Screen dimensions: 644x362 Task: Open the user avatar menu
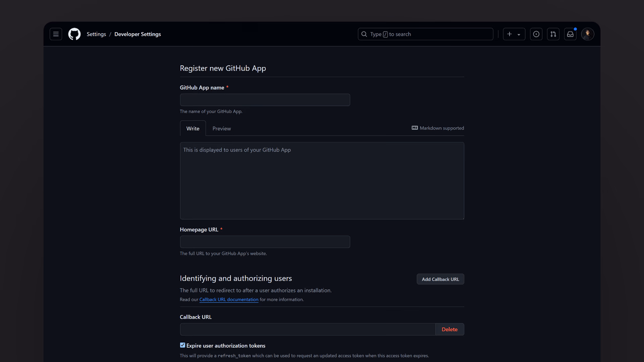tap(588, 34)
